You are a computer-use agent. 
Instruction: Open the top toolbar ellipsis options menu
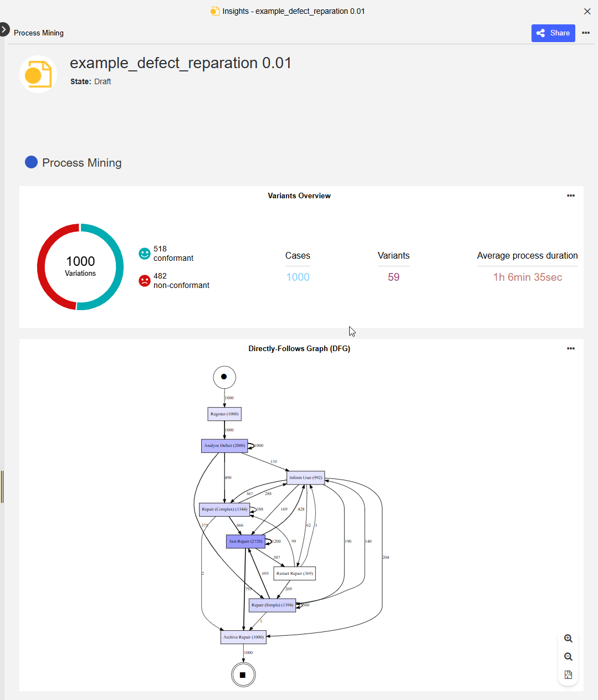pos(586,33)
